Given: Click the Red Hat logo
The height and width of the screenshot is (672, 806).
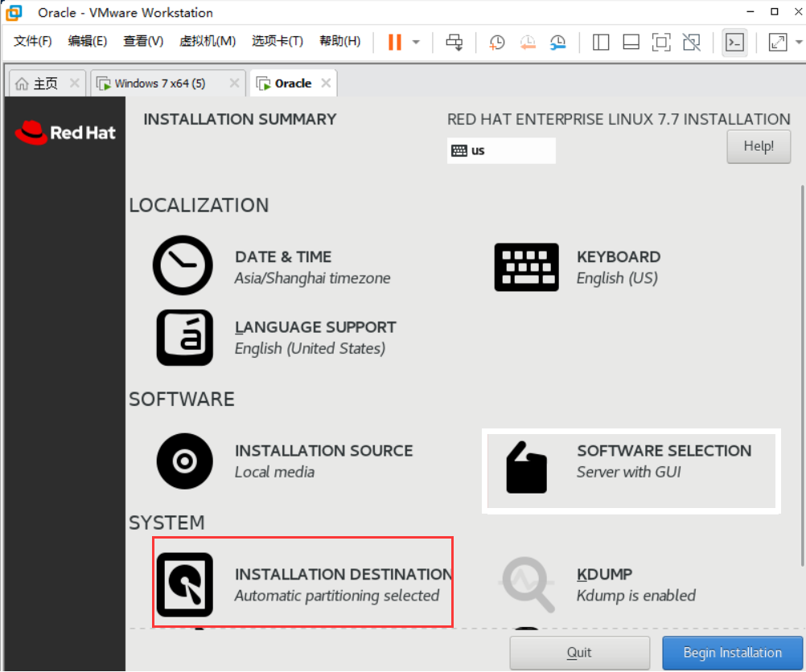Looking at the screenshot, I should coord(65,133).
